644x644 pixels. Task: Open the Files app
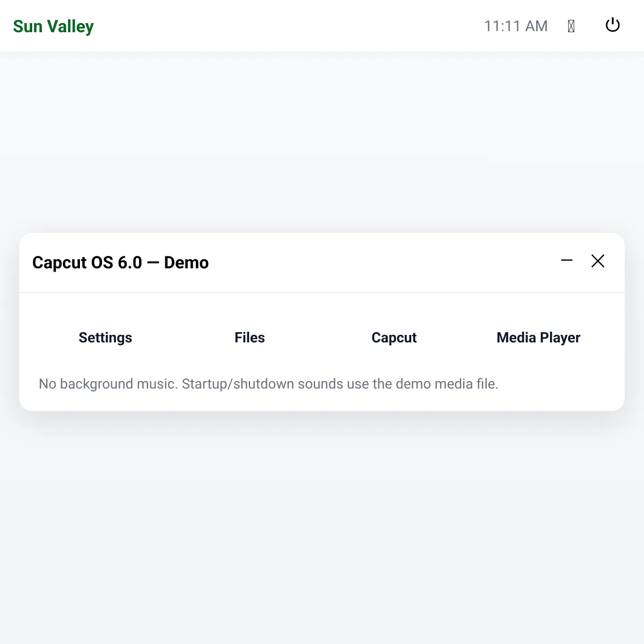click(x=250, y=338)
